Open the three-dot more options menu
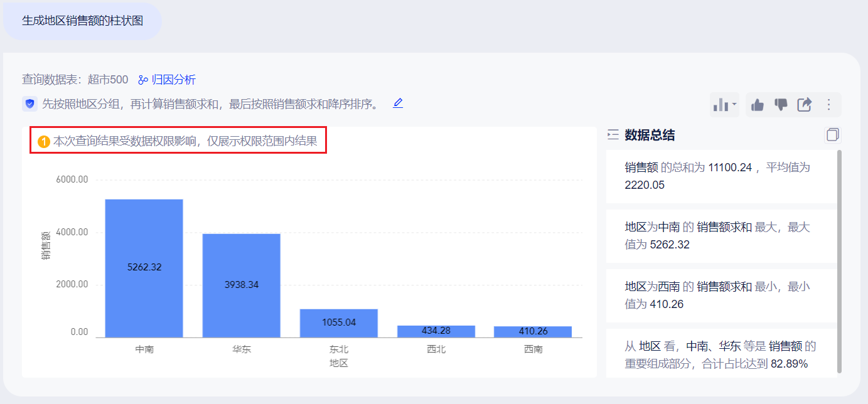This screenshot has width=868, height=404. pos(828,105)
